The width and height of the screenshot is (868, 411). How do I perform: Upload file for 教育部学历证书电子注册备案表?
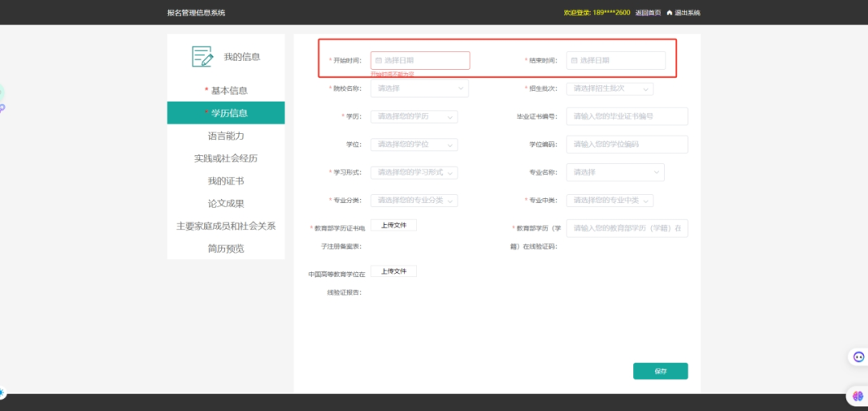[394, 225]
